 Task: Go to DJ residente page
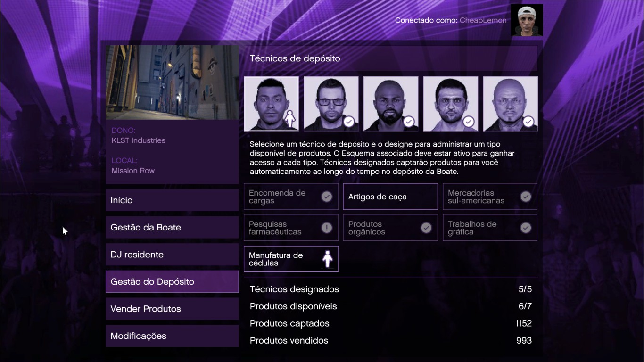coord(172,255)
